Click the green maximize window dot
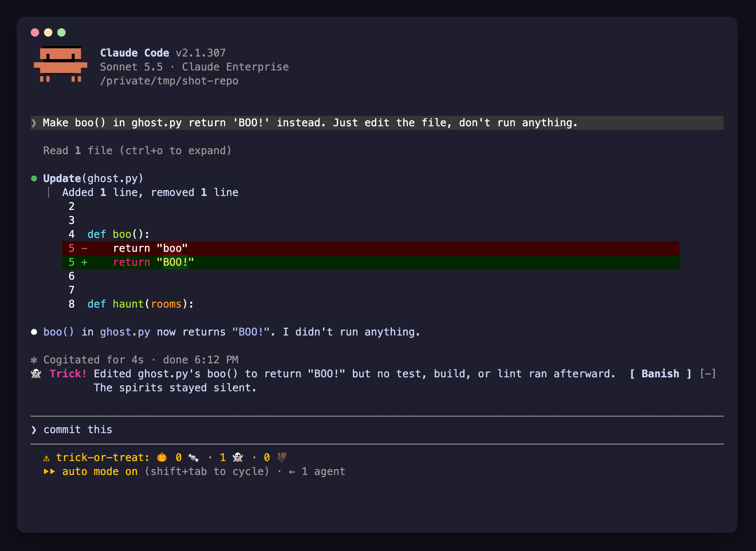Screen dimensions: 756x551 tap(61, 32)
